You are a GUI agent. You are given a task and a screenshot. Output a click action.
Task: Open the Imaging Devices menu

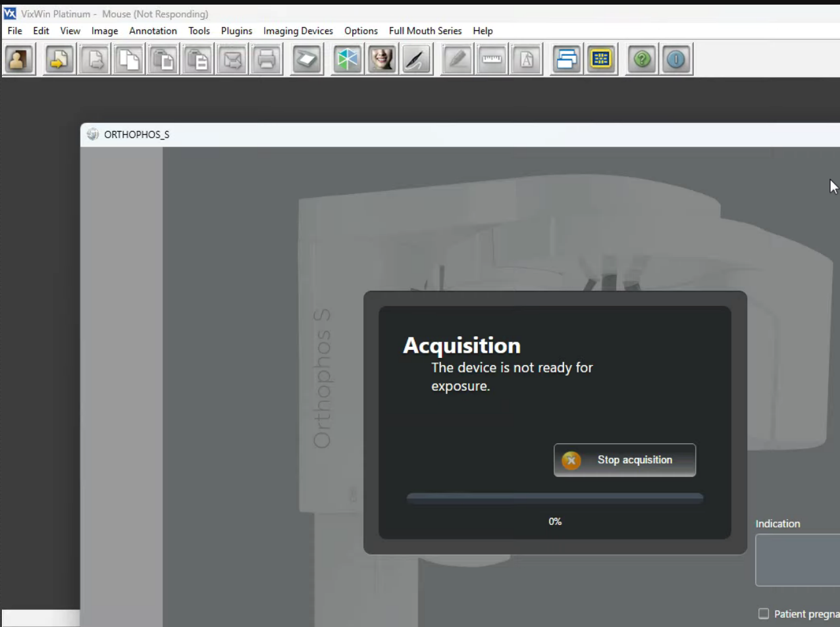pyautogui.click(x=298, y=31)
